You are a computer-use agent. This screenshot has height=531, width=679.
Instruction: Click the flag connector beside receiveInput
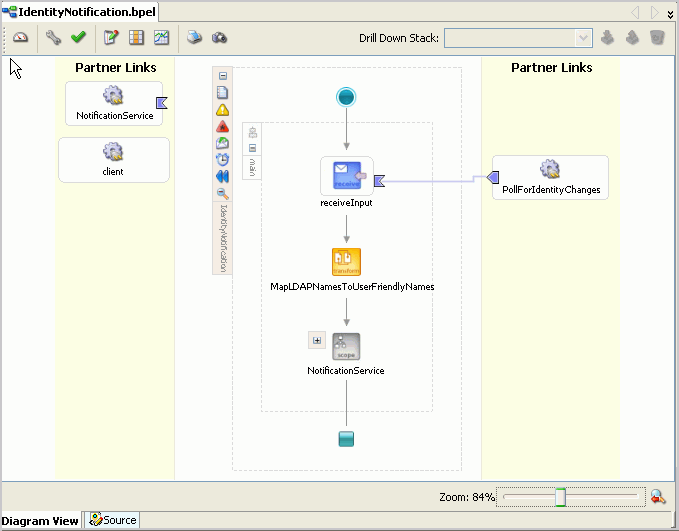coord(379,181)
